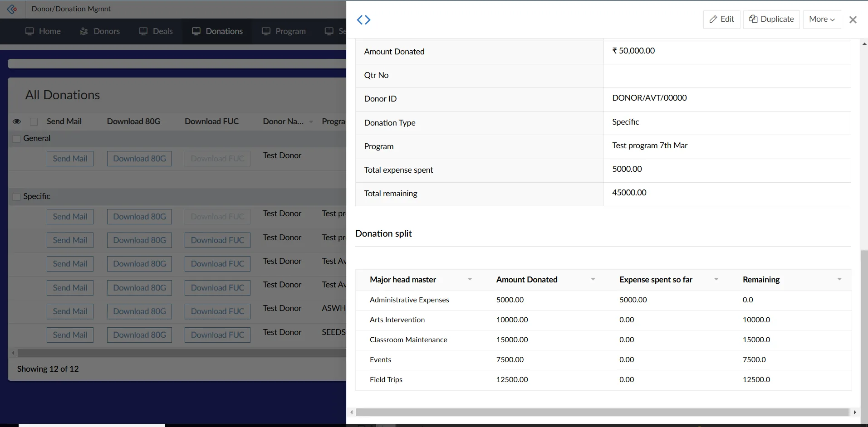Open Amount Donated column dropdown arrow
This screenshot has width=868, height=427.
tap(593, 280)
